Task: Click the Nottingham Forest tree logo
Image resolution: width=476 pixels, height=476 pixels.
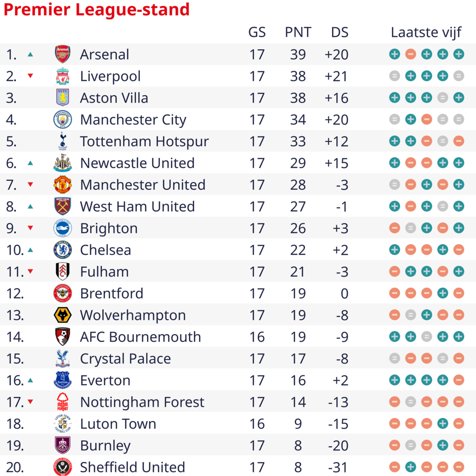Action: tap(63, 402)
